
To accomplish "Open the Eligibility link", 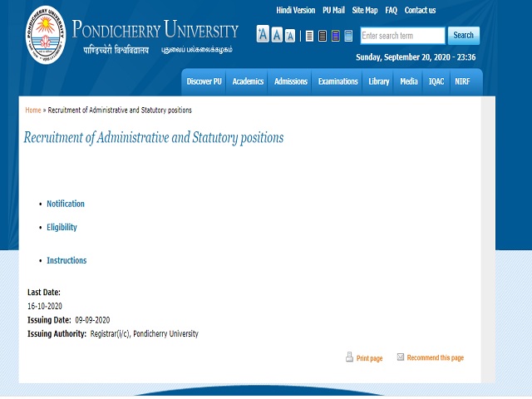I will tap(62, 227).
